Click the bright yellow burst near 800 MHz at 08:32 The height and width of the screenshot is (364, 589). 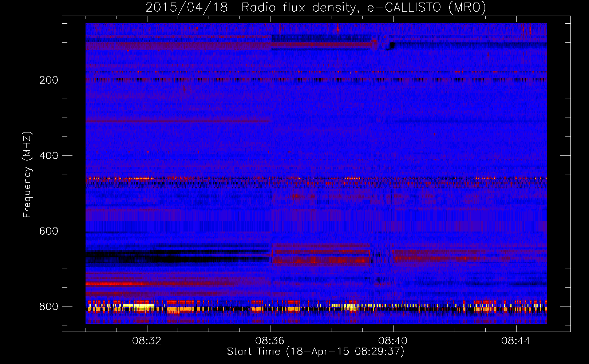point(138,307)
